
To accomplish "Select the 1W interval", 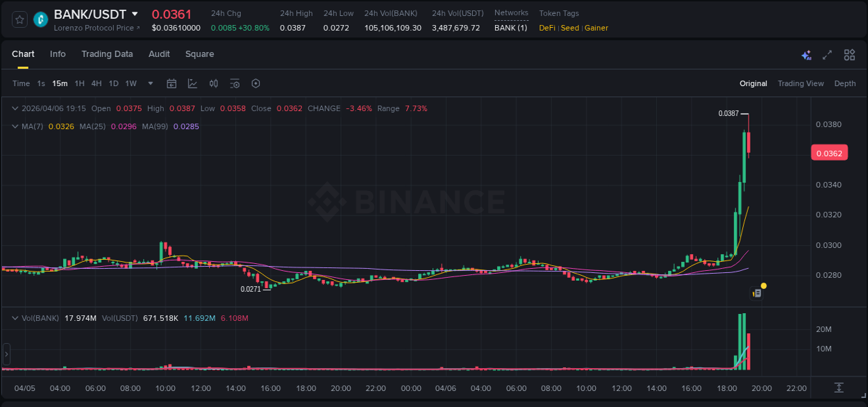I will tap(131, 83).
